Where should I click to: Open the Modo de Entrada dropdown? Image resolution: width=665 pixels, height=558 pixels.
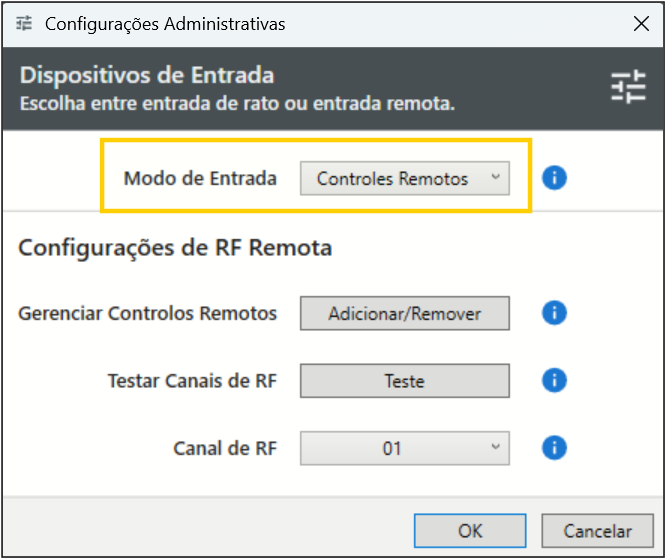405,179
